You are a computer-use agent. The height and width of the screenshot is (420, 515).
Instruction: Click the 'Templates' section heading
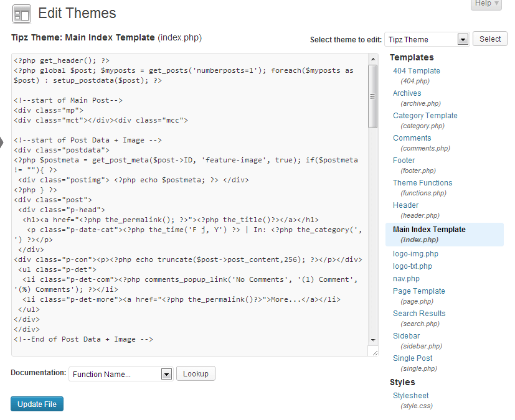[x=412, y=57]
